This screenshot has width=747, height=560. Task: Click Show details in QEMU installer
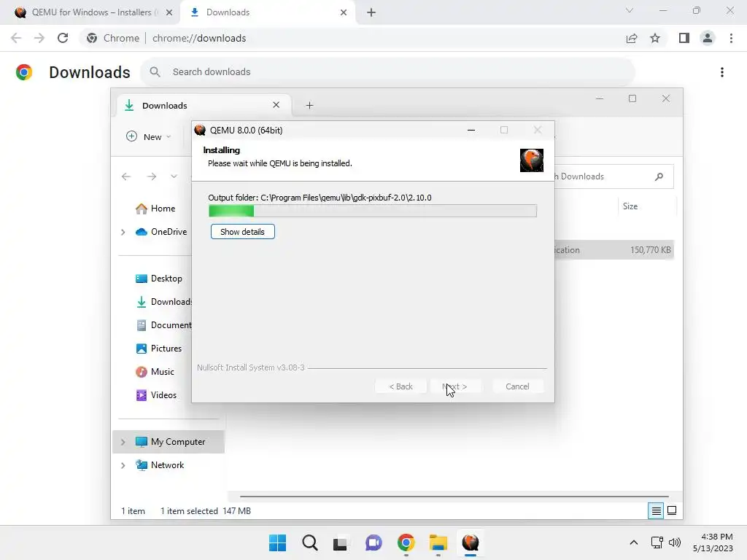pos(242,232)
